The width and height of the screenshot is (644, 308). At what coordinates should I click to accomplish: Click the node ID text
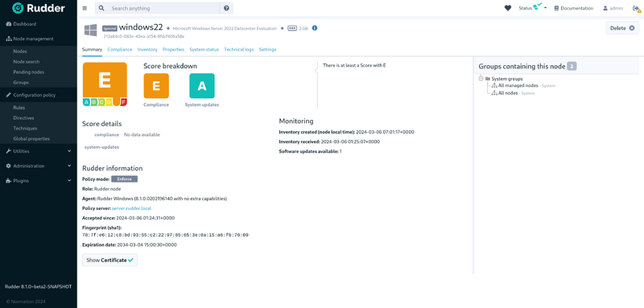click(144, 36)
